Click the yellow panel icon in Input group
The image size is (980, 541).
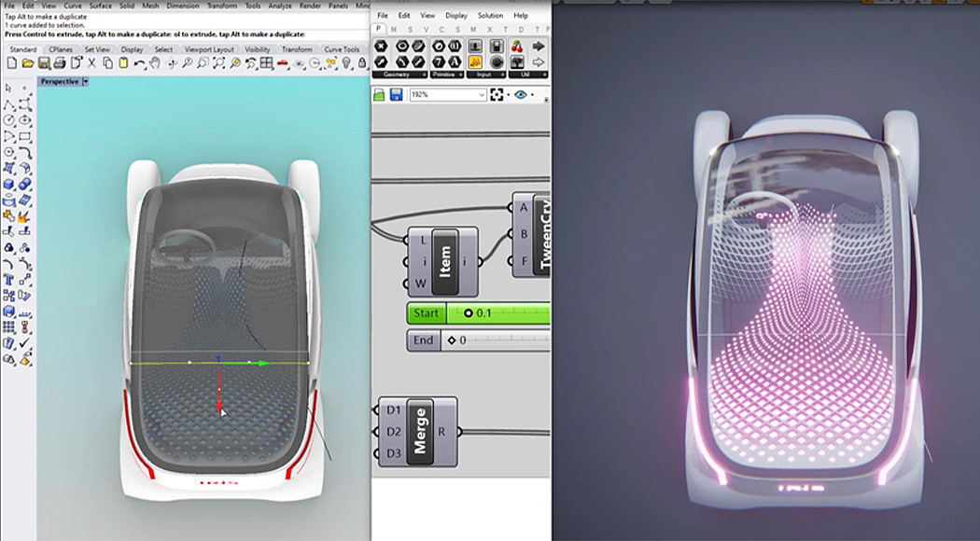475,62
